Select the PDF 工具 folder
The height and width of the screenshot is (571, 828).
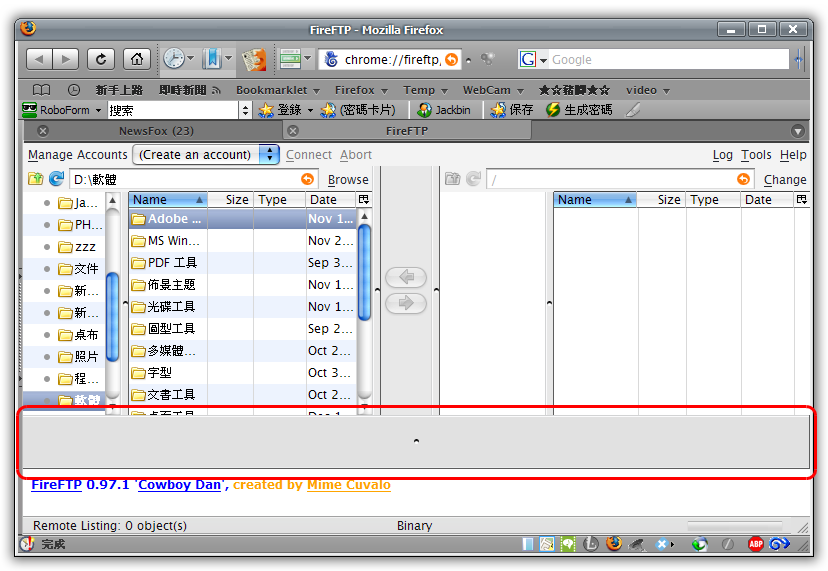click(x=171, y=263)
